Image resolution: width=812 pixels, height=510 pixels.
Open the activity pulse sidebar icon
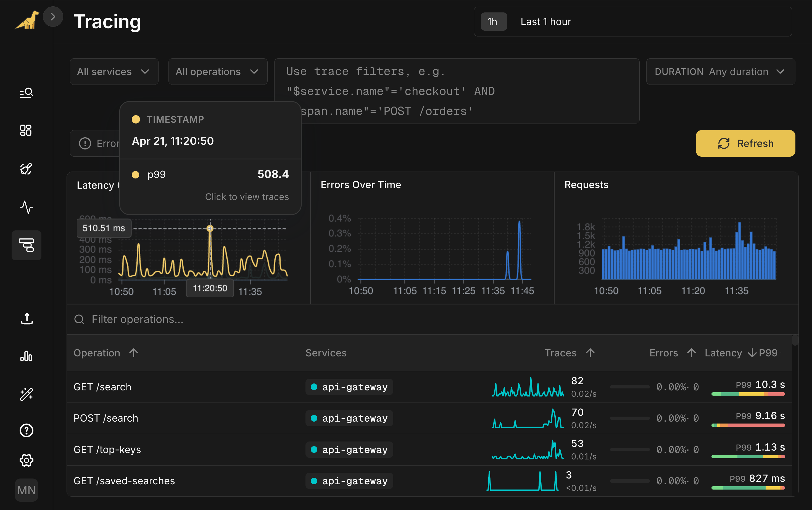click(26, 207)
